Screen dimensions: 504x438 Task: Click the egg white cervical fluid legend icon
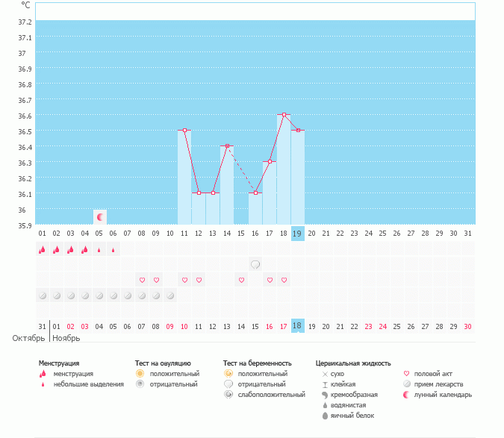[x=325, y=415]
